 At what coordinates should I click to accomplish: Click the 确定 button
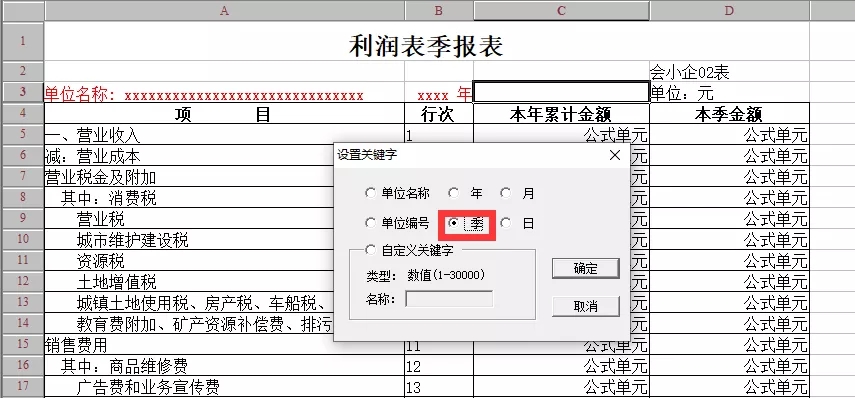(x=586, y=268)
